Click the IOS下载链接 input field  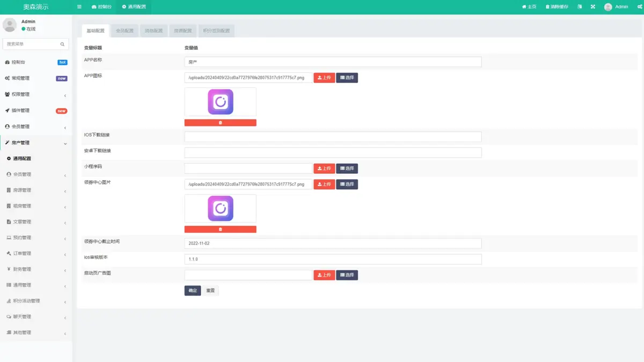point(333,137)
